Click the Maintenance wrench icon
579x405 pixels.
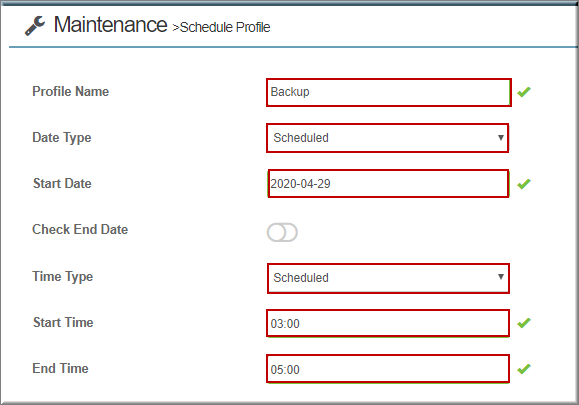click(35, 26)
